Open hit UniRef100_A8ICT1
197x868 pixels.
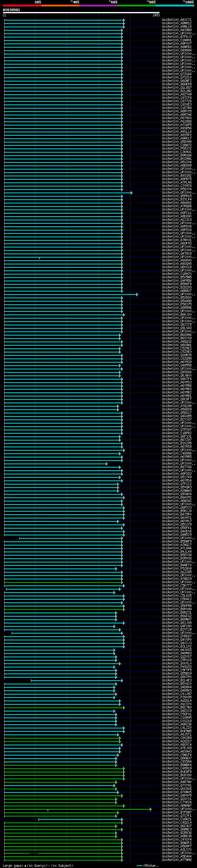[177, 20]
